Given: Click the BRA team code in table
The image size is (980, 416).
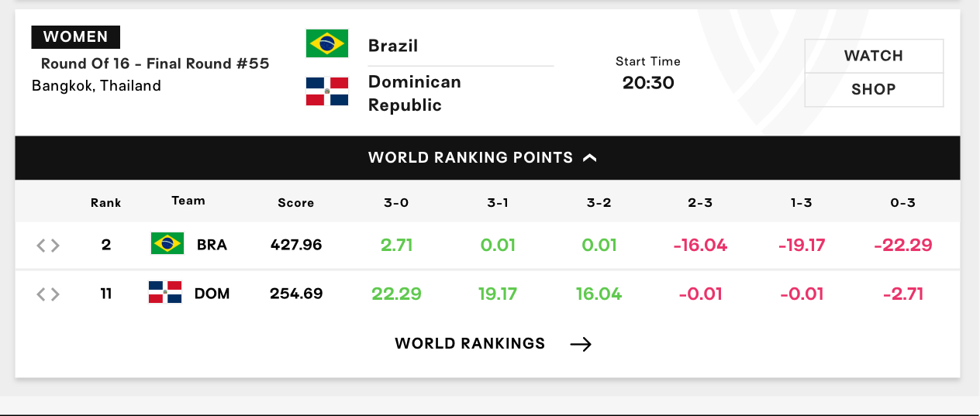Looking at the screenshot, I should click(212, 245).
